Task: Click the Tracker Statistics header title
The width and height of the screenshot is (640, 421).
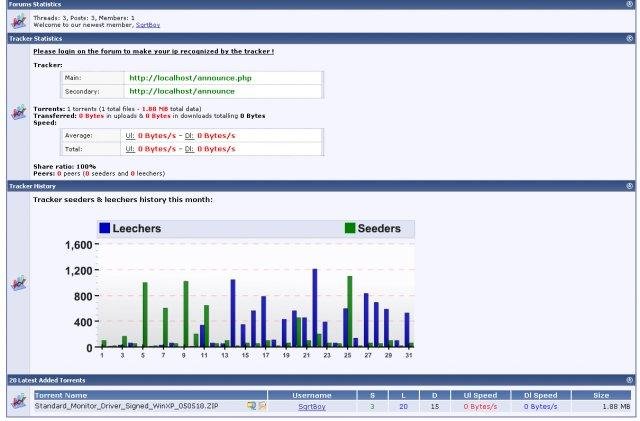Action: tap(36, 39)
